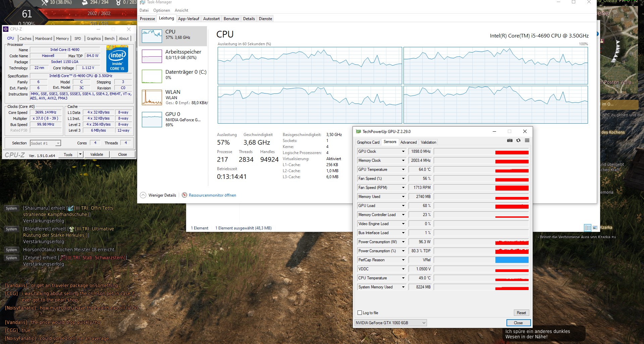Switch Explorer to large icons view
Image resolution: width=644 pixels, height=344 pixels.
point(595,228)
